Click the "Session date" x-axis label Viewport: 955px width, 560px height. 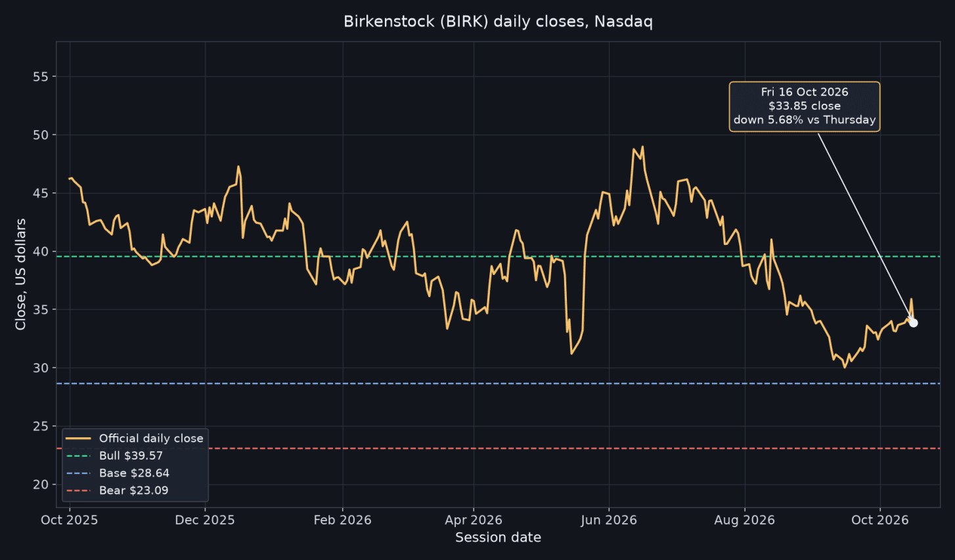tap(498, 538)
